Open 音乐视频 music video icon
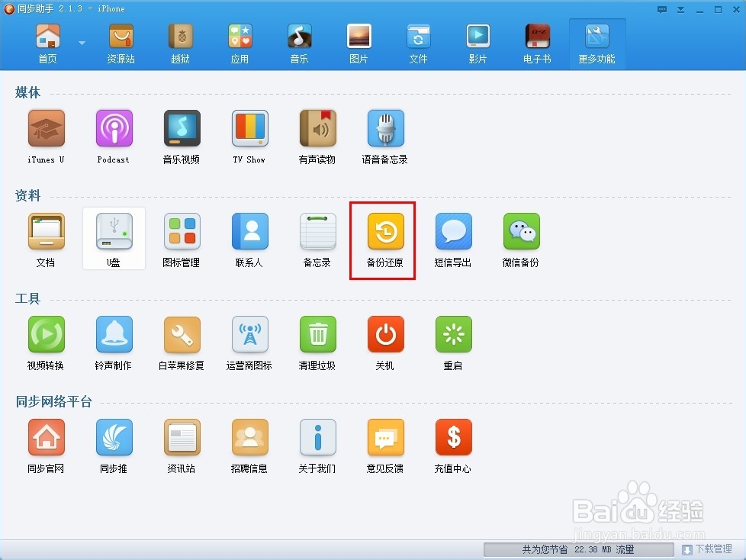The width and height of the screenshot is (746, 560). [x=182, y=128]
